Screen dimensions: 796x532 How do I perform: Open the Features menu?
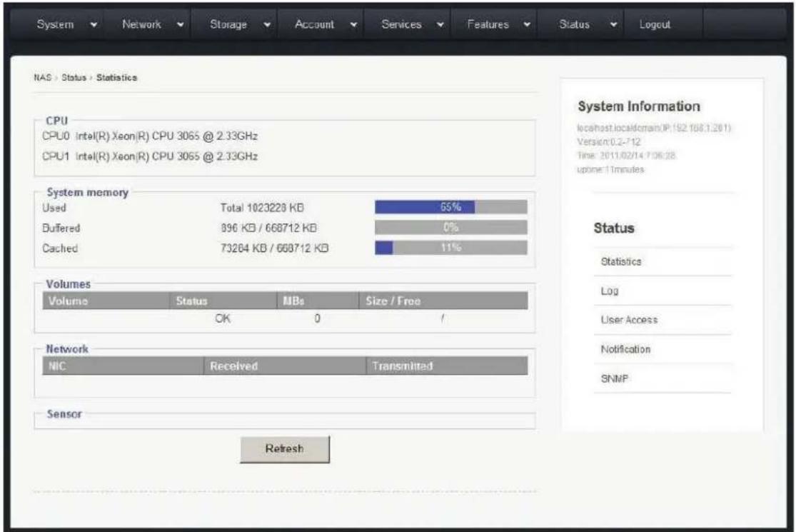pos(488,24)
